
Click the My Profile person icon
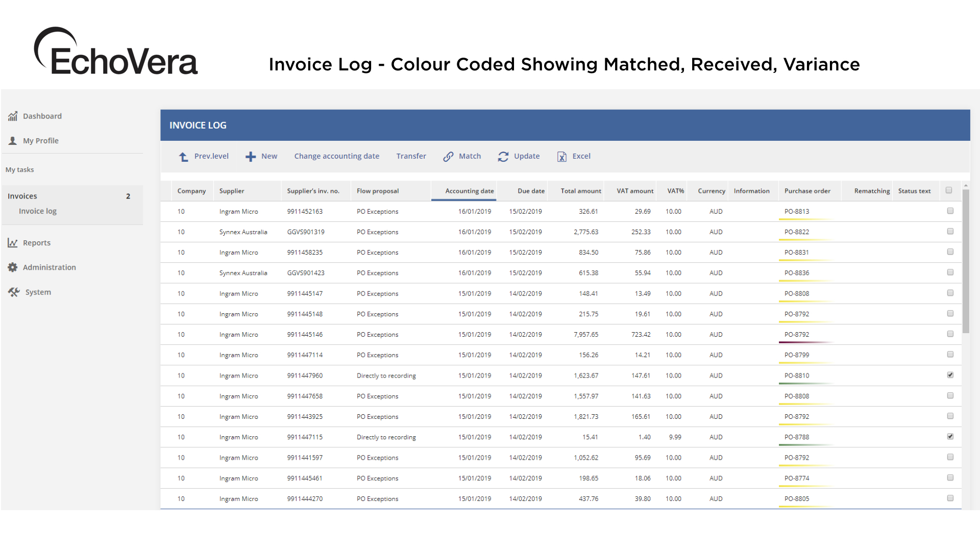point(13,141)
